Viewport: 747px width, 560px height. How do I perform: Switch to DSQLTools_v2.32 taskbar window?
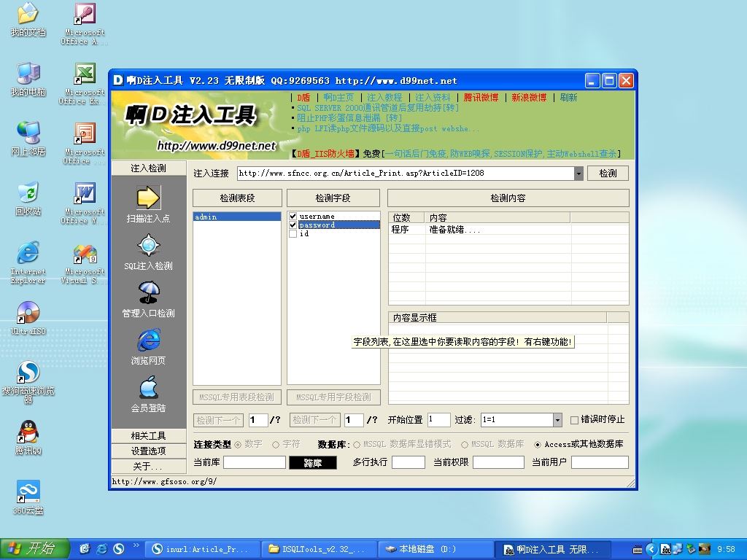(x=319, y=549)
